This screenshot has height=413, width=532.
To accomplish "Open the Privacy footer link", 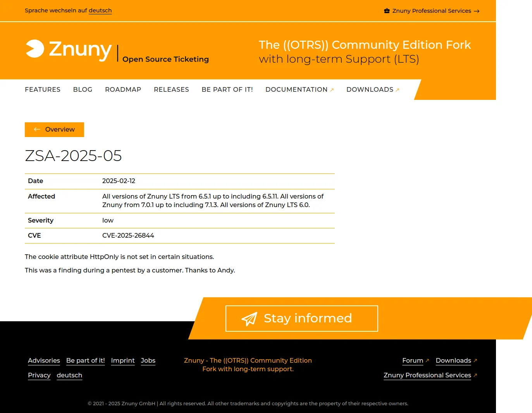I will tap(39, 375).
